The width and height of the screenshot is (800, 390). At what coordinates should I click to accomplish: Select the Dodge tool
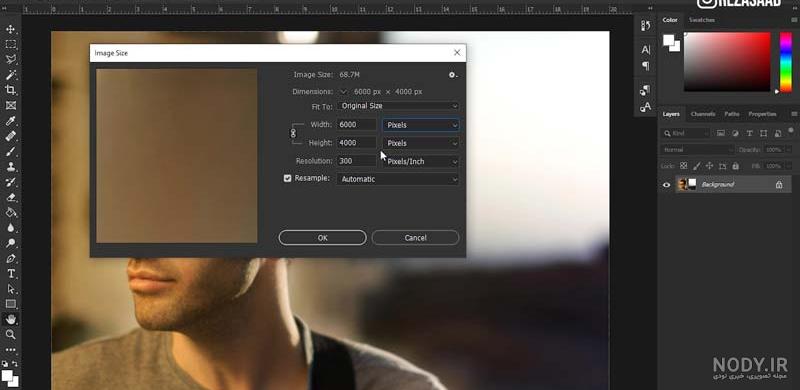(x=11, y=243)
